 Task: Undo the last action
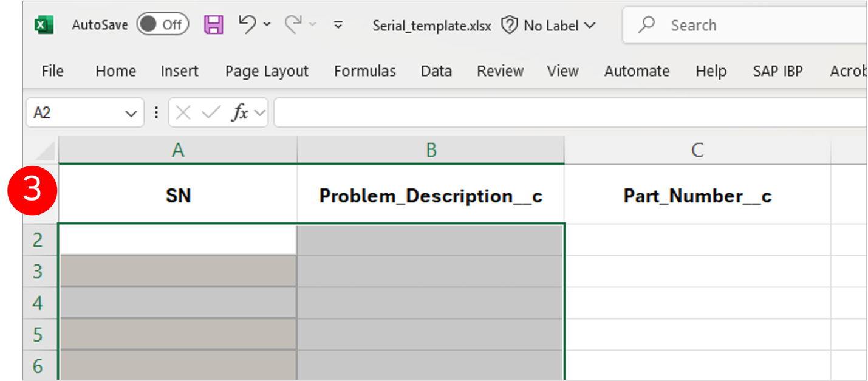click(x=247, y=24)
